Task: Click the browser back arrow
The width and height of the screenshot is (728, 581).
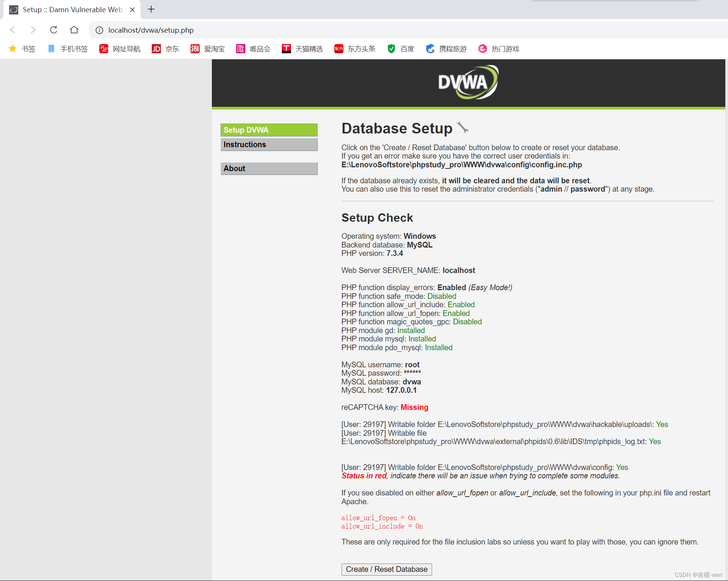Action: tap(13, 30)
